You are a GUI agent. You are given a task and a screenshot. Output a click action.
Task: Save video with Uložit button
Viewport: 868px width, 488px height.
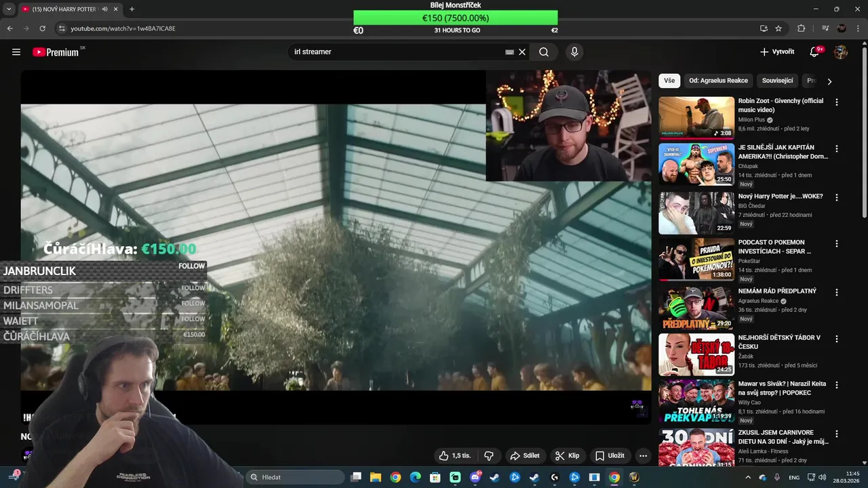(x=610, y=455)
